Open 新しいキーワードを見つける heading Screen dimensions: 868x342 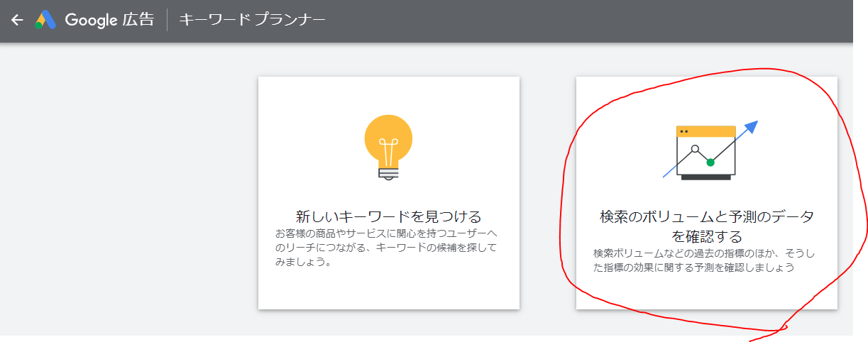388,216
